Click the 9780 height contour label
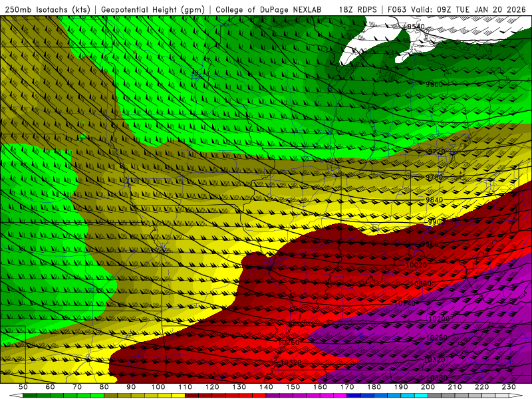532x399 pixels. [434, 177]
